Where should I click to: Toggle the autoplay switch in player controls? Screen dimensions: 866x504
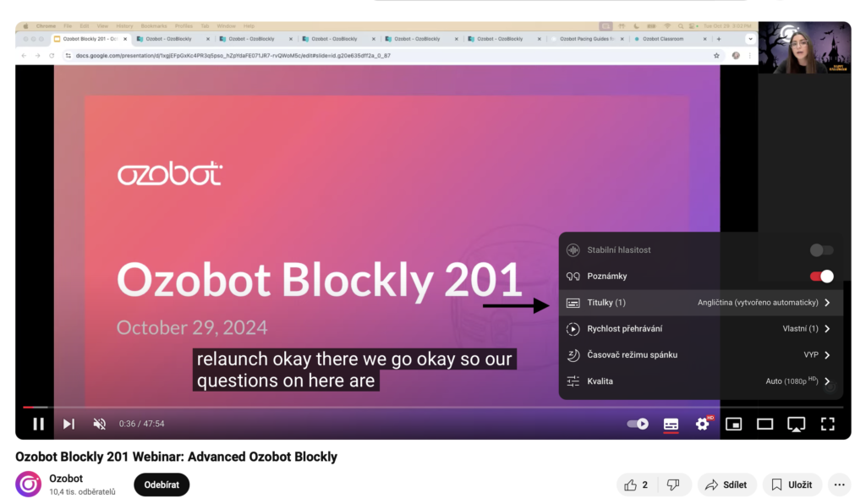638,424
